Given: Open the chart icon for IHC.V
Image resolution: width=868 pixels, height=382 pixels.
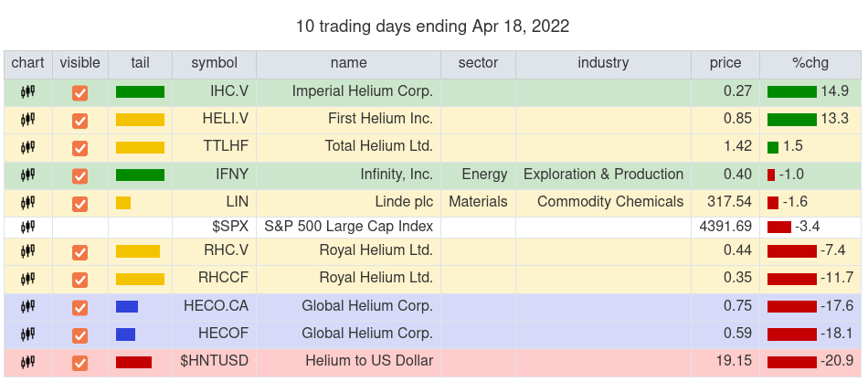Looking at the screenshot, I should pos(28,92).
